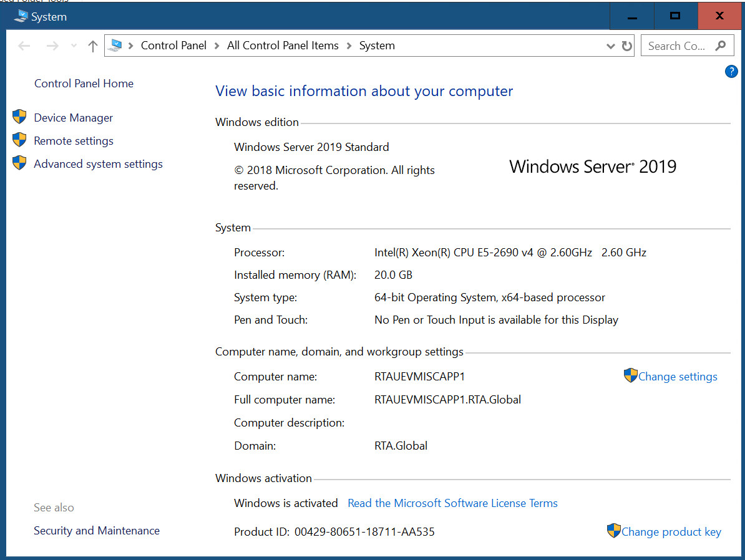
Task: Open Advanced system settings
Action: [x=98, y=164]
